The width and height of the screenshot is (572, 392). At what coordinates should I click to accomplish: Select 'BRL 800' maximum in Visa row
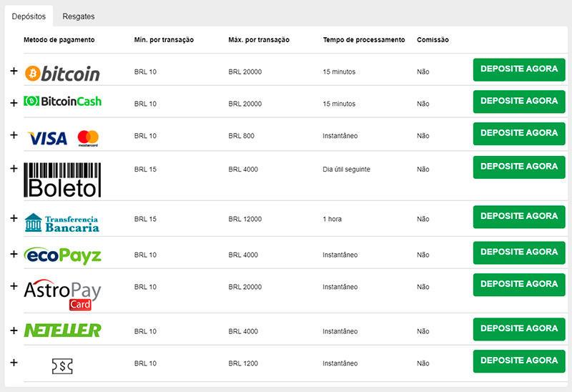click(241, 136)
